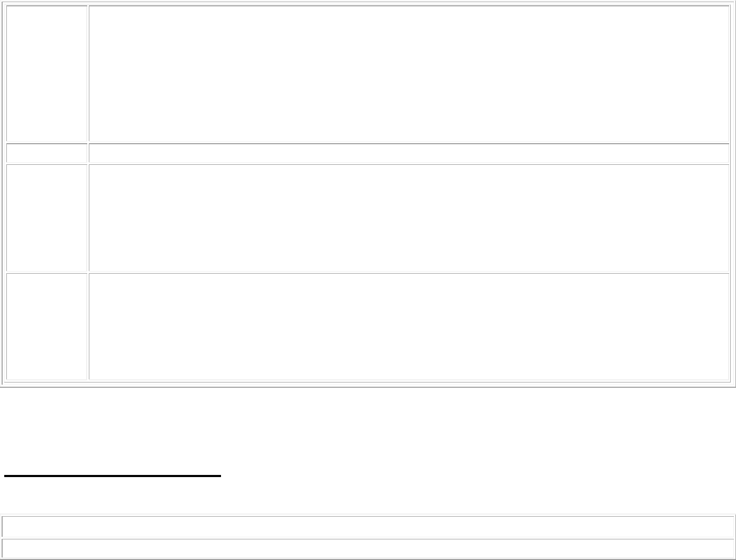Click the tall narrow cell in the first table row
This screenshot has width=736, height=560.
[x=46, y=73]
